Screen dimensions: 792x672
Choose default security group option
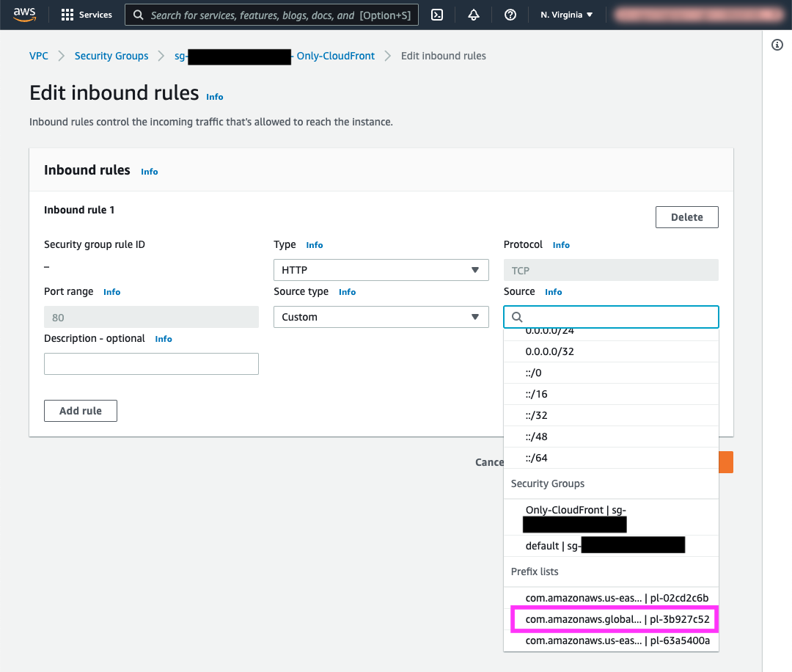(611, 546)
